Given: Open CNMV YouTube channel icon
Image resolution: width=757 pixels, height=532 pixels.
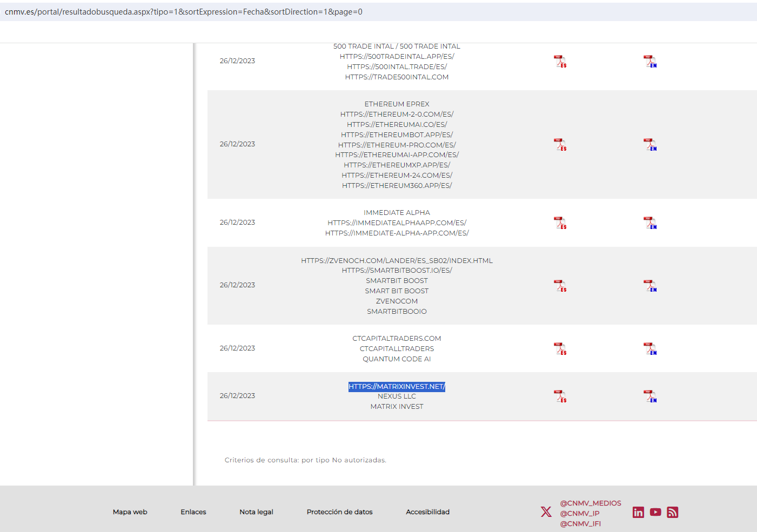Looking at the screenshot, I should coord(655,512).
